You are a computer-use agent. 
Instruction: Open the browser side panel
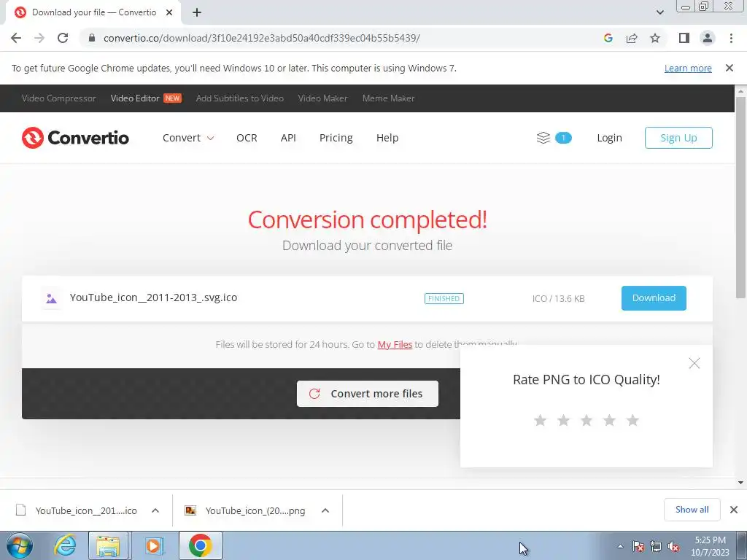684,38
